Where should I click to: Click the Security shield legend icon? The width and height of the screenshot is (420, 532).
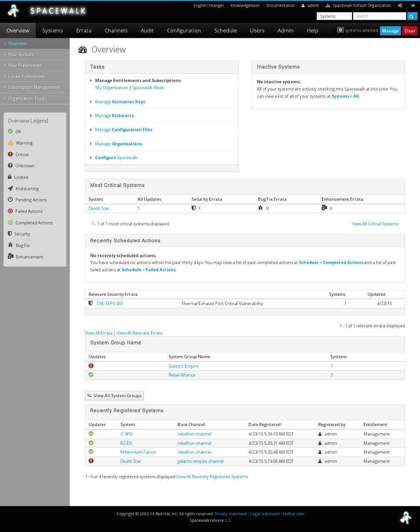tap(10, 234)
